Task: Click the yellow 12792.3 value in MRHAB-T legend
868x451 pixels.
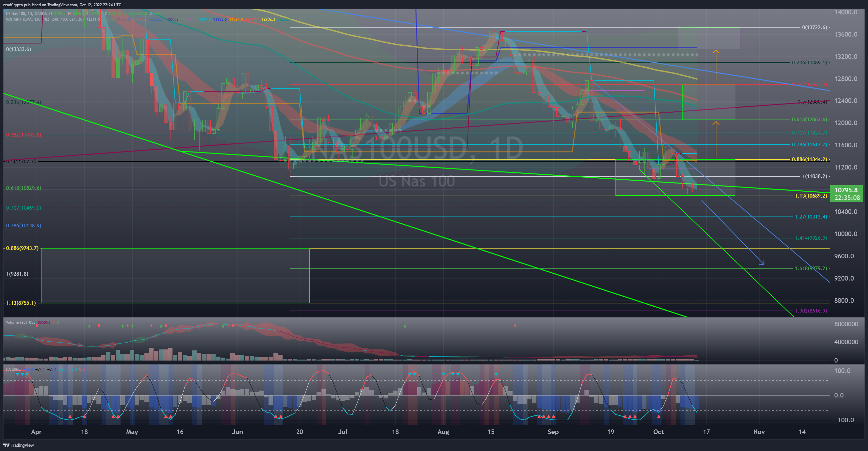Action: coord(268,19)
